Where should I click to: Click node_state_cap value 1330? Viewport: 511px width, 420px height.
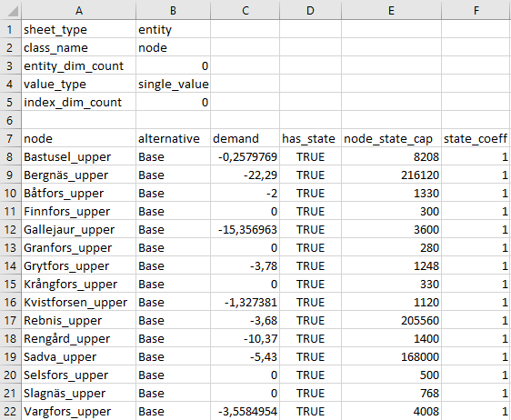click(391, 194)
